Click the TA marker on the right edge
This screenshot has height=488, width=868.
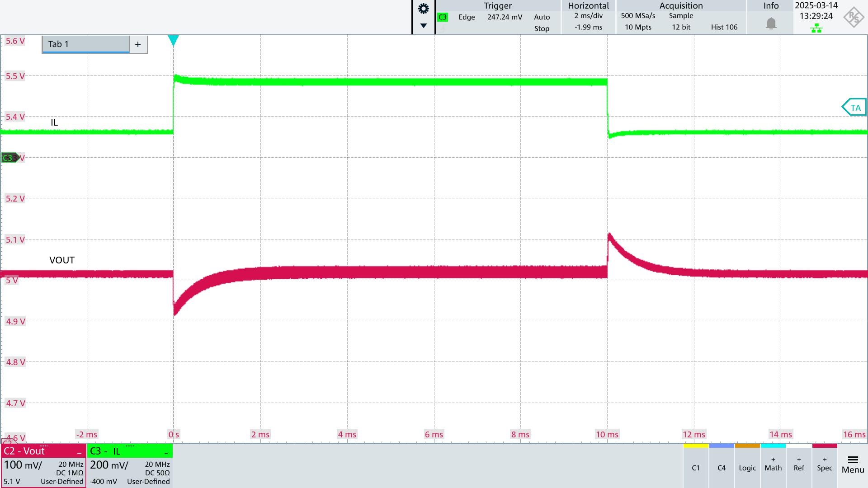click(x=854, y=108)
